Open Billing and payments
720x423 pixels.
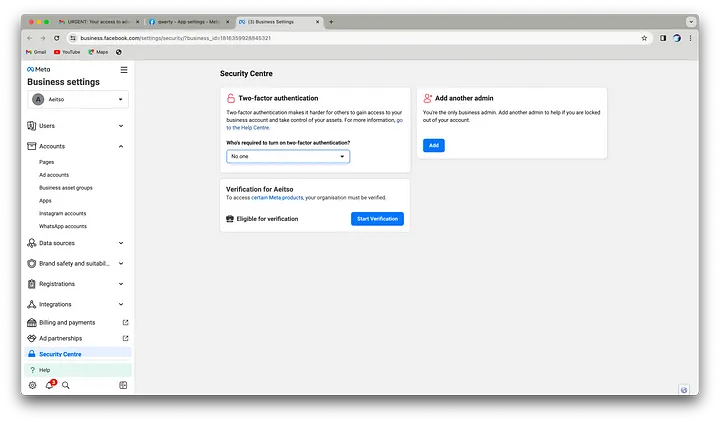pyautogui.click(x=78, y=322)
